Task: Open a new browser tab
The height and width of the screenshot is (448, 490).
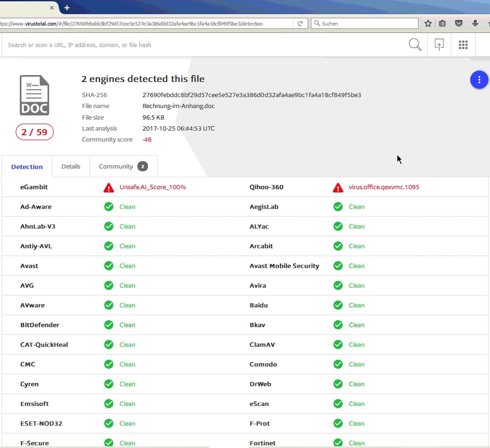Action: click(67, 8)
